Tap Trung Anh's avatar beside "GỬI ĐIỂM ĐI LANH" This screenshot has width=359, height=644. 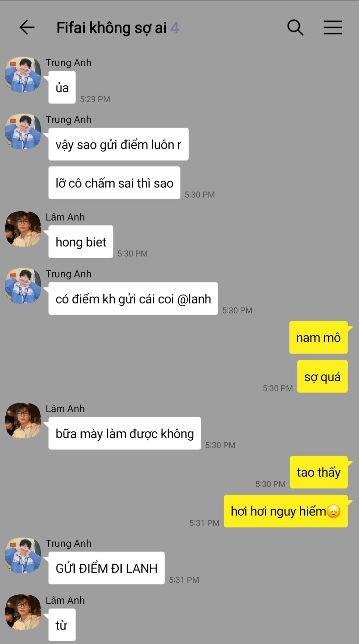tap(23, 555)
